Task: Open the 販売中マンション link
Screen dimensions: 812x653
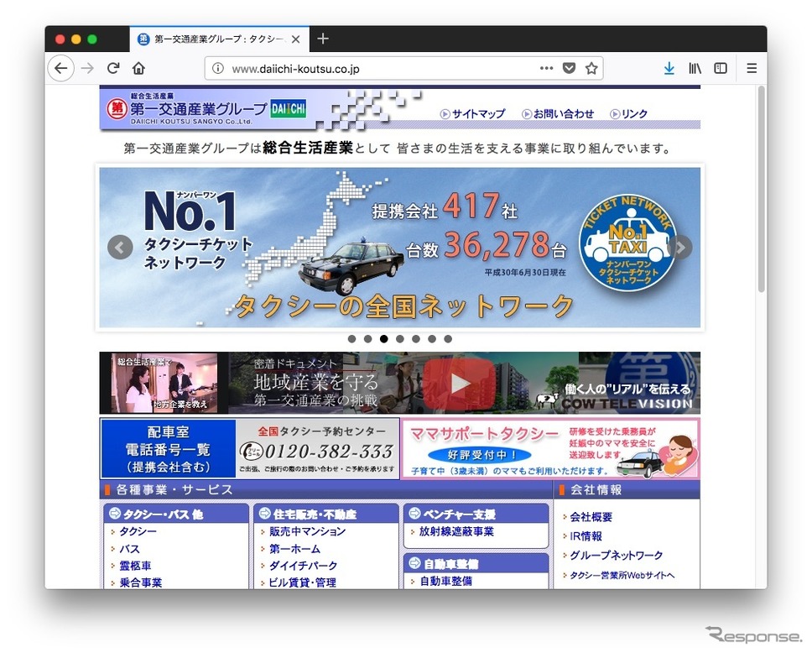Action: [307, 531]
